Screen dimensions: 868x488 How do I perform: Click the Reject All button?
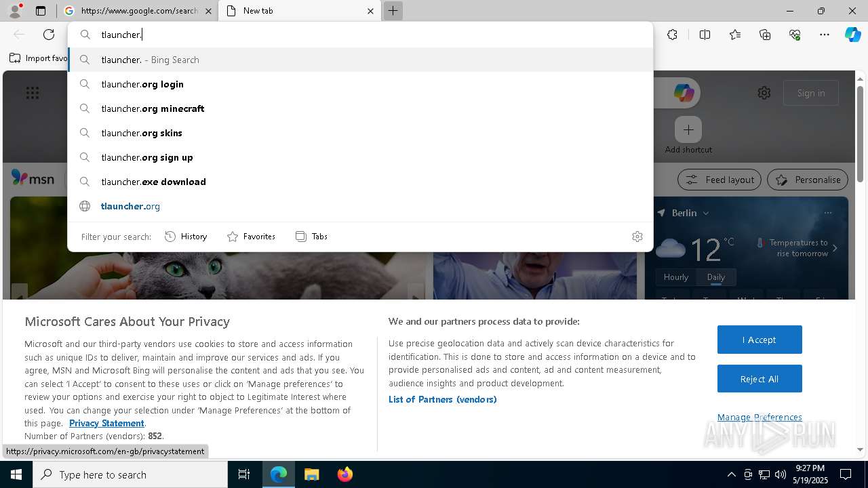pos(759,379)
